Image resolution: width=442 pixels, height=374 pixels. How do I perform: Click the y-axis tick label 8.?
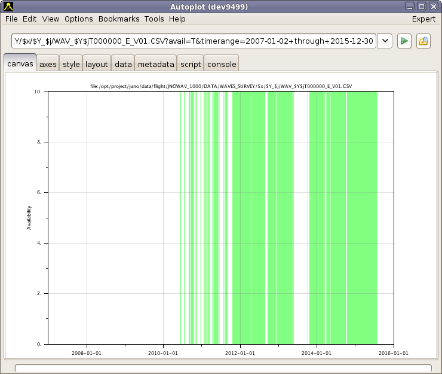39,142
